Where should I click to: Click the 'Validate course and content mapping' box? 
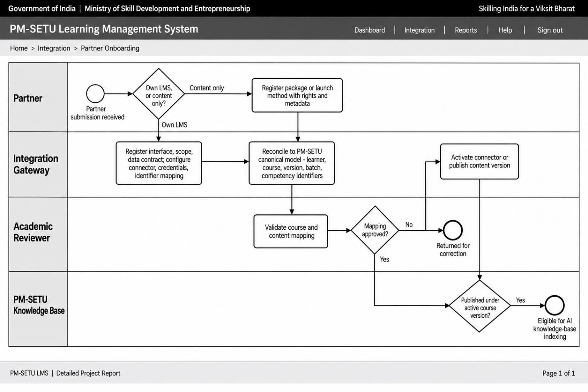coord(291,231)
